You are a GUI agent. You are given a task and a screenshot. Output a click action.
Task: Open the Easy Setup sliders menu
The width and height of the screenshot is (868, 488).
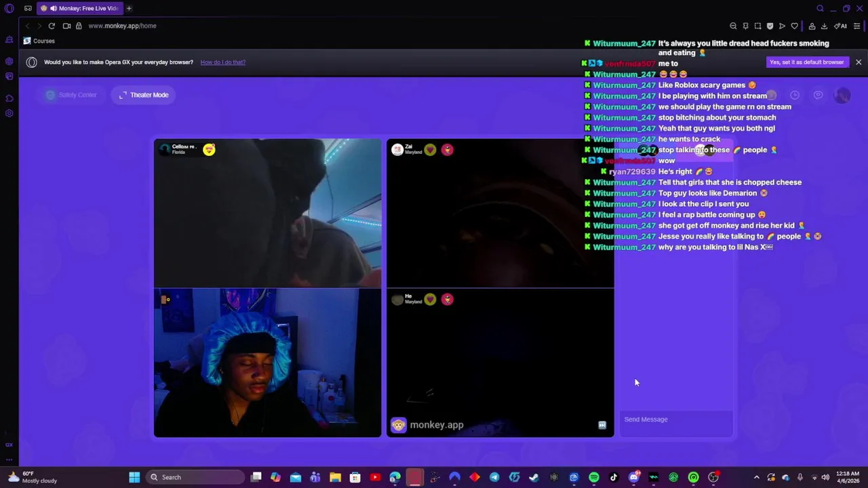[x=857, y=26]
